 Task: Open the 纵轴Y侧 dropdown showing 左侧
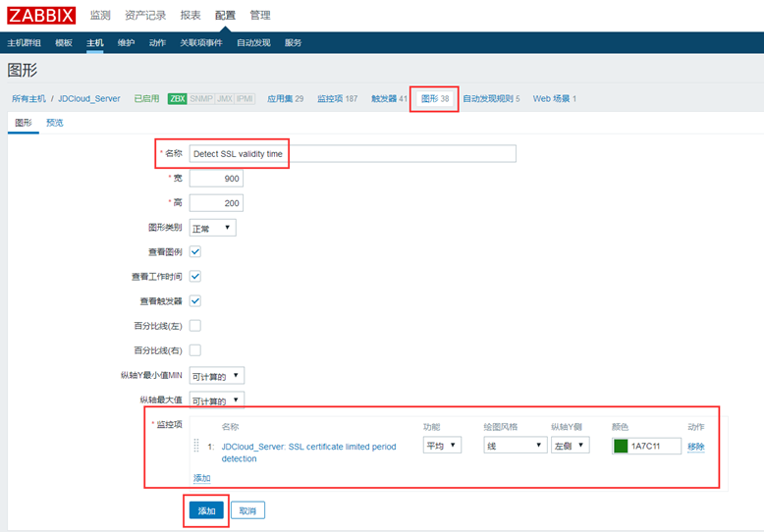coord(571,446)
